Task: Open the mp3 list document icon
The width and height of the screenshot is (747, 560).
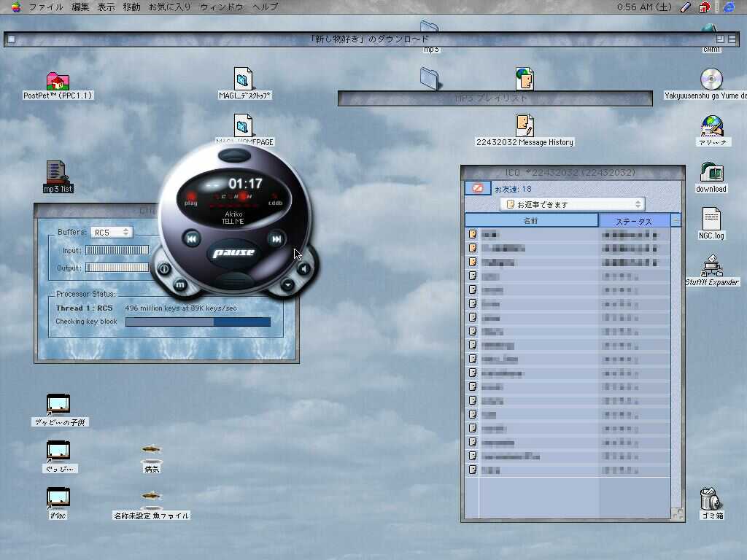Action: click(x=58, y=172)
